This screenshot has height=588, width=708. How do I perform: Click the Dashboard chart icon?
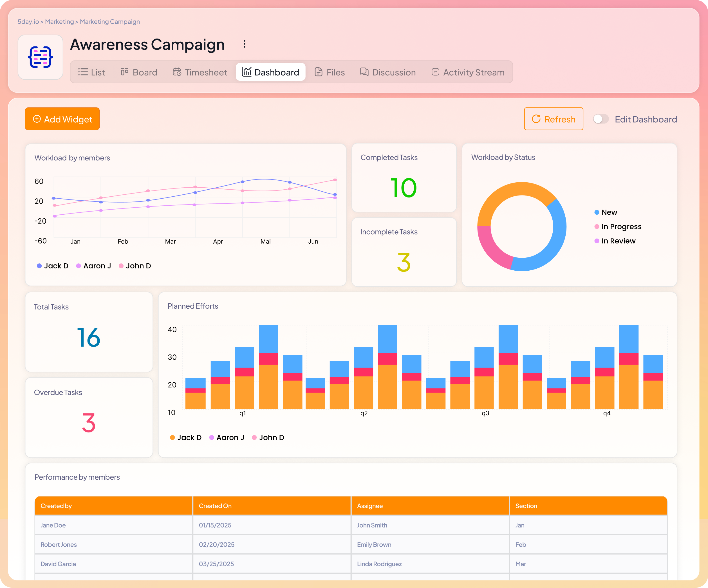coord(246,71)
